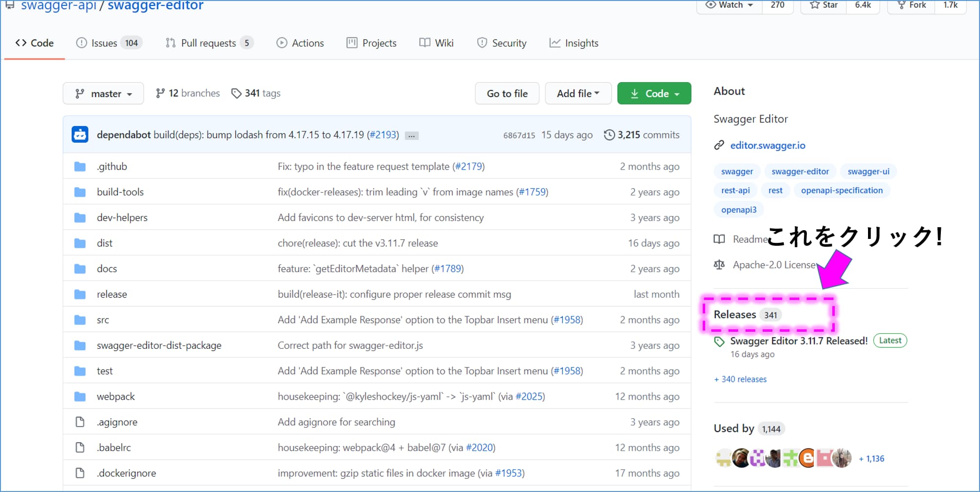Star the repository
Screen dimensions: 980x492
coord(824,6)
